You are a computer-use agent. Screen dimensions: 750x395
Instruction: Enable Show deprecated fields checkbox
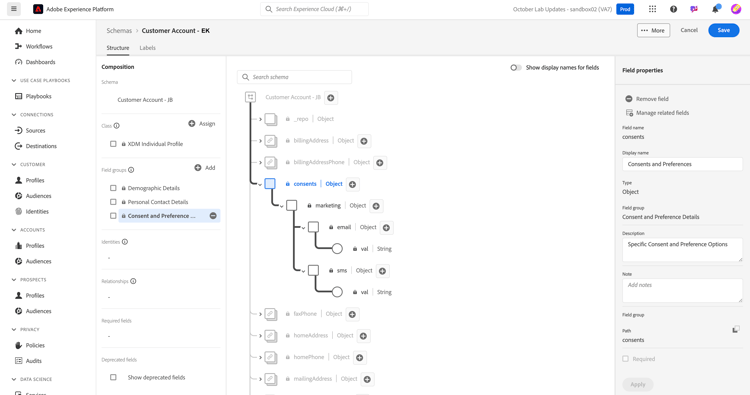(x=113, y=377)
